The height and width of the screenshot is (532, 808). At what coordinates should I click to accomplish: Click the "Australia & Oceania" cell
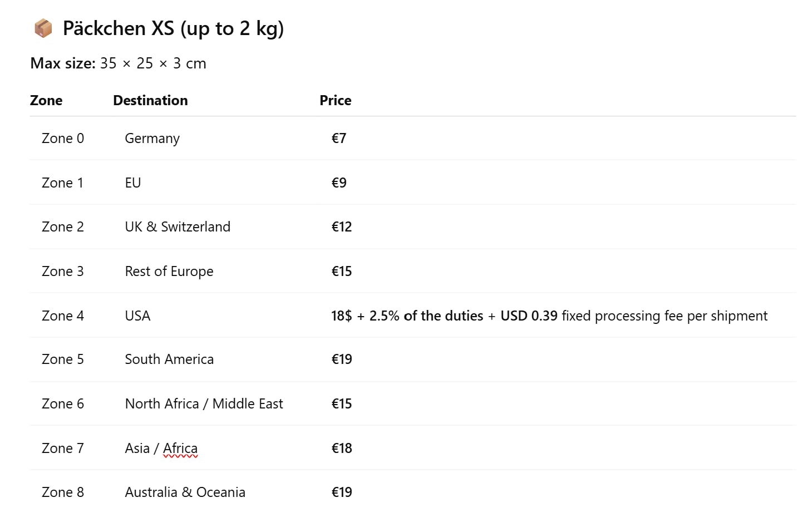click(185, 492)
